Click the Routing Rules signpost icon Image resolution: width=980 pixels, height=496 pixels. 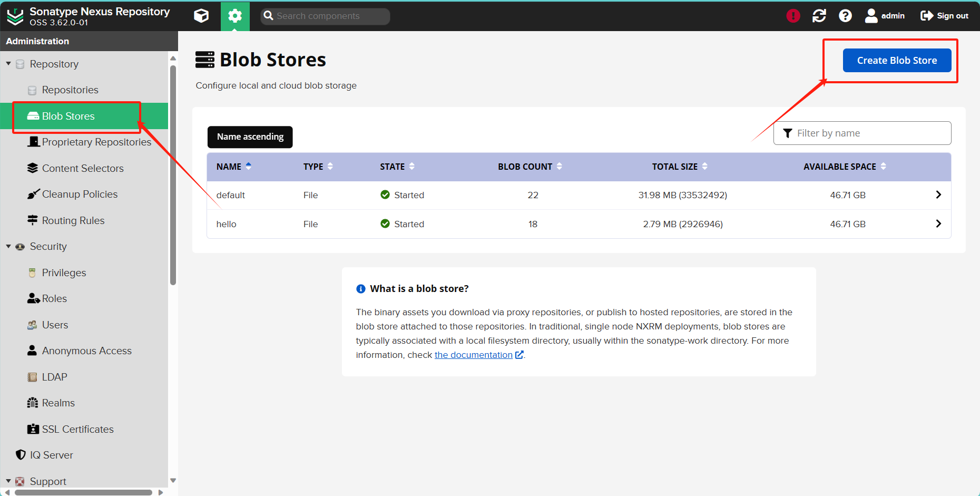pyautogui.click(x=33, y=220)
